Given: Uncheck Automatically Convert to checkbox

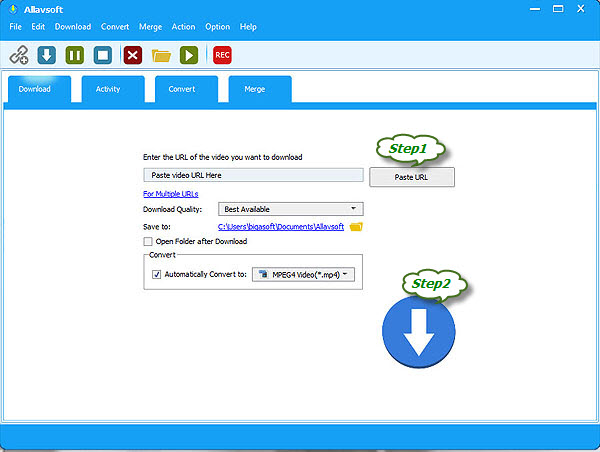Looking at the screenshot, I should point(157,274).
